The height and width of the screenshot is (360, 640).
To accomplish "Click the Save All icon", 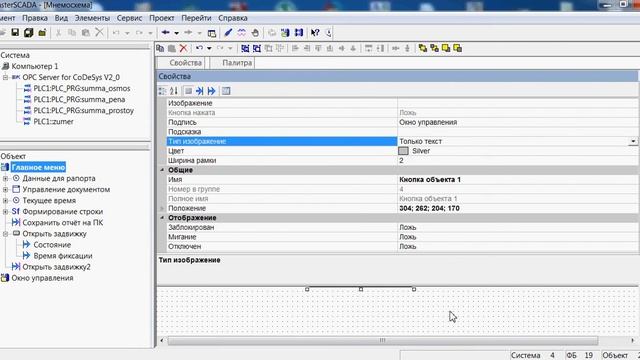I will (x=29, y=33).
